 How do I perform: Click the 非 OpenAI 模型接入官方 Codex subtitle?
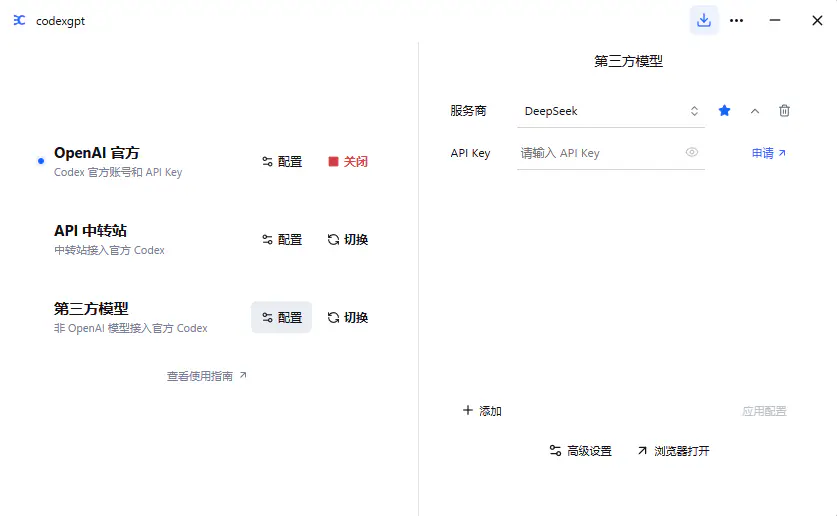pos(131,328)
